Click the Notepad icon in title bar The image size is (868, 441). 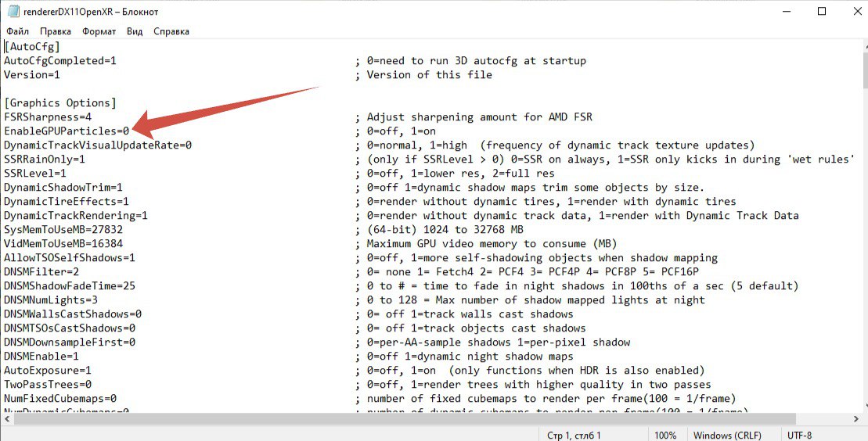point(13,12)
